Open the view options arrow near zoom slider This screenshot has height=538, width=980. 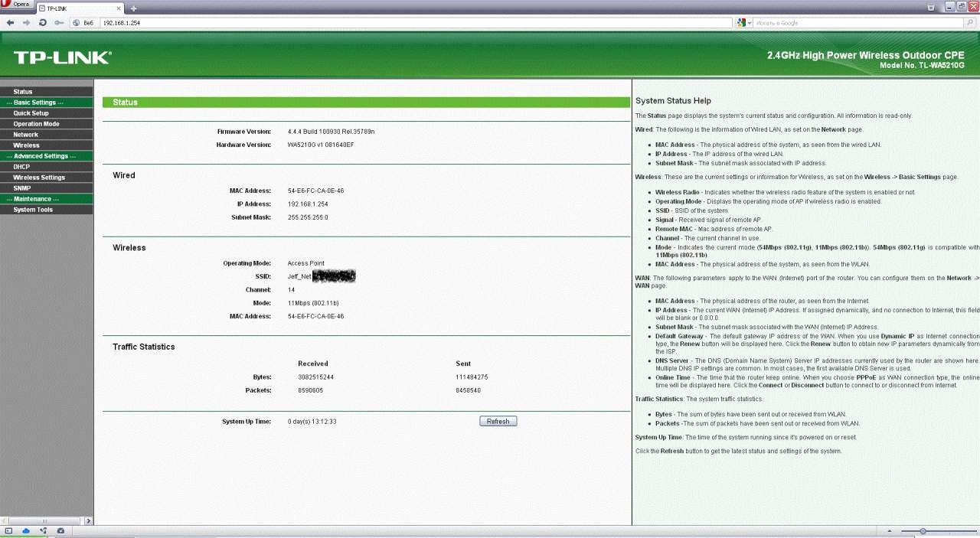coord(889,530)
